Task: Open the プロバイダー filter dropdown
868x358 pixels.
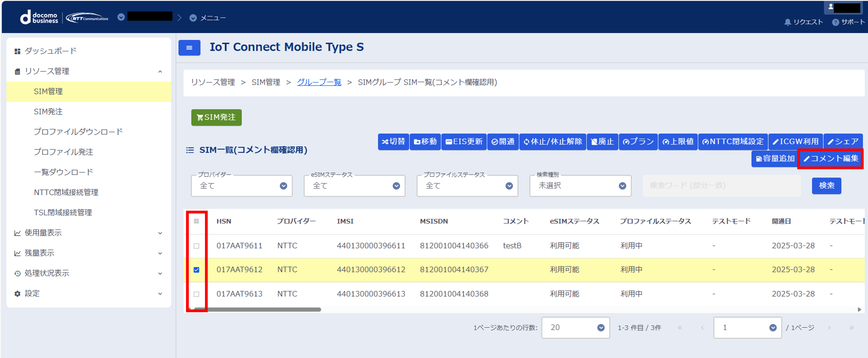Action: [242, 186]
